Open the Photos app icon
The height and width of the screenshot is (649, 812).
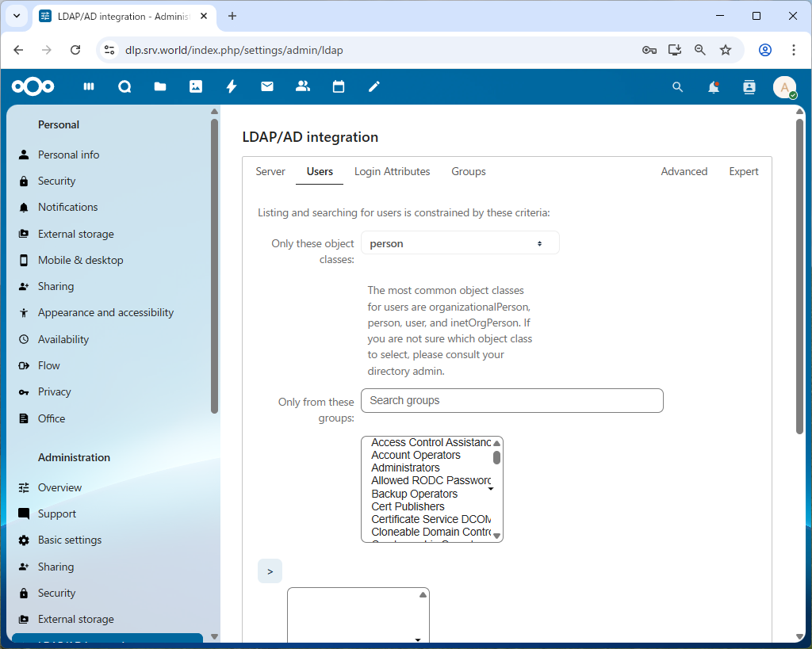[196, 87]
